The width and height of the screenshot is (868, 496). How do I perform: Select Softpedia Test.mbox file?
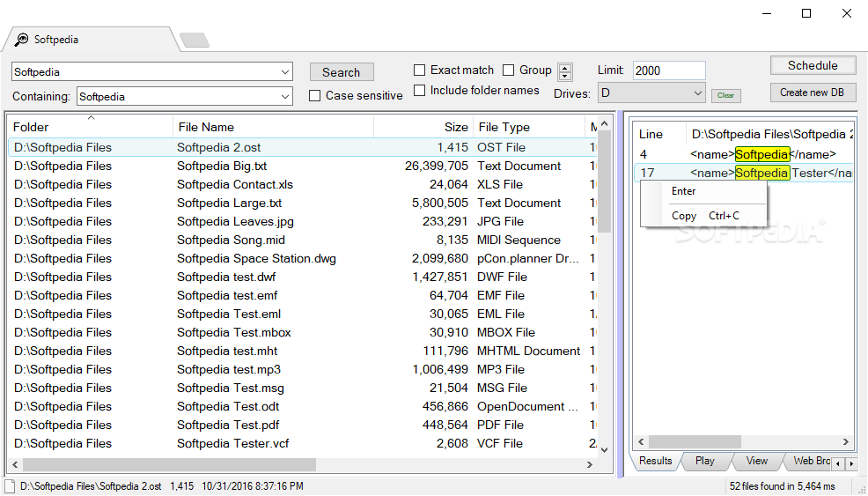tap(303, 332)
